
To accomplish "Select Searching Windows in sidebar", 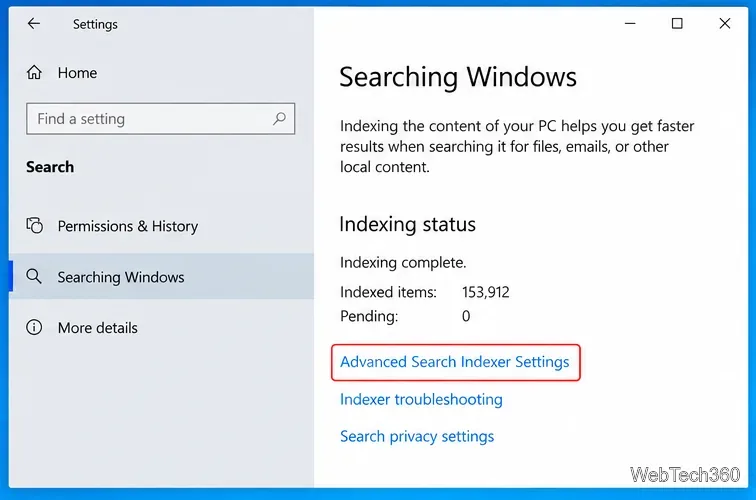I will point(162,277).
